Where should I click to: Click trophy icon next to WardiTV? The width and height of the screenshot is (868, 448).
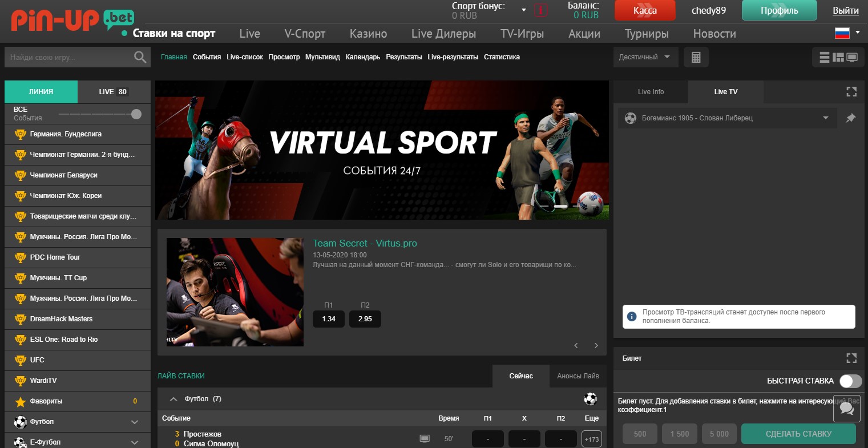click(x=21, y=381)
